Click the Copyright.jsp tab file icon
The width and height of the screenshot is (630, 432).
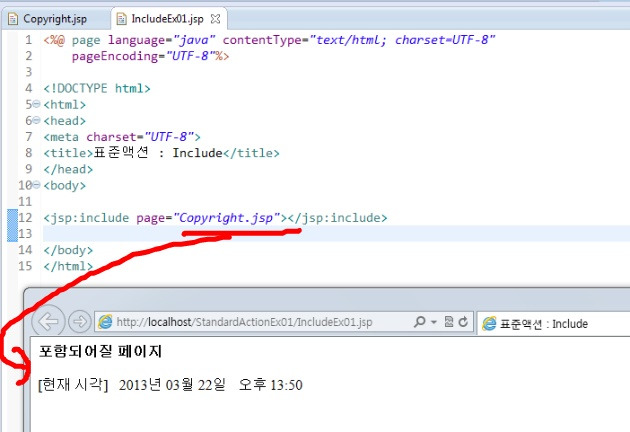[13, 19]
